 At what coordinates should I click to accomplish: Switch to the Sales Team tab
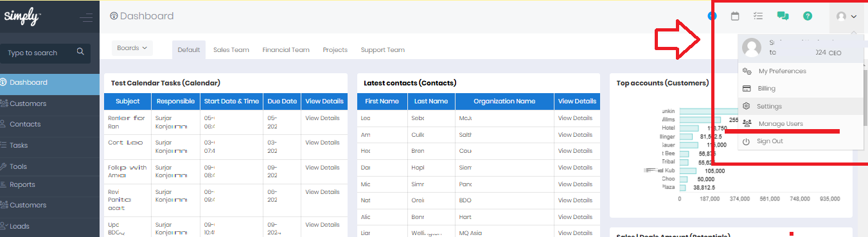[x=231, y=49]
